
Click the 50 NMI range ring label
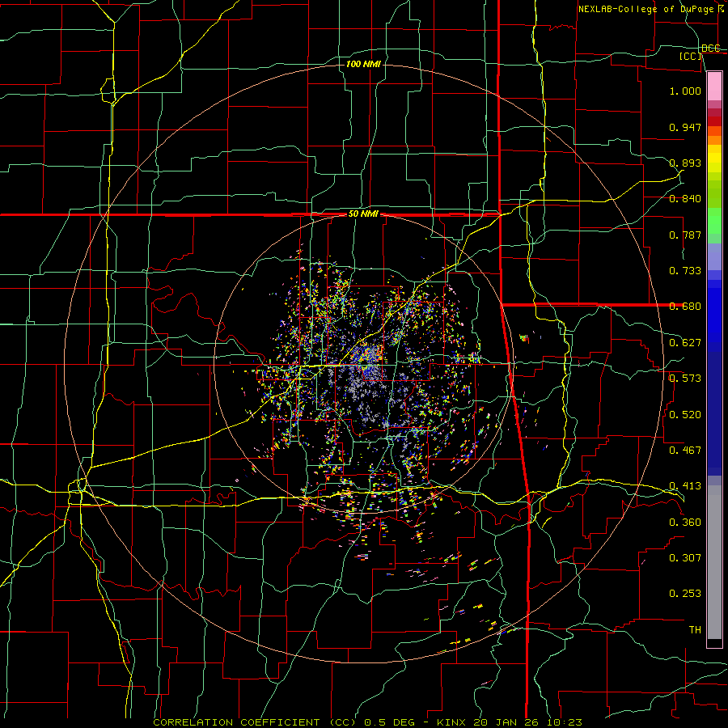click(x=363, y=214)
